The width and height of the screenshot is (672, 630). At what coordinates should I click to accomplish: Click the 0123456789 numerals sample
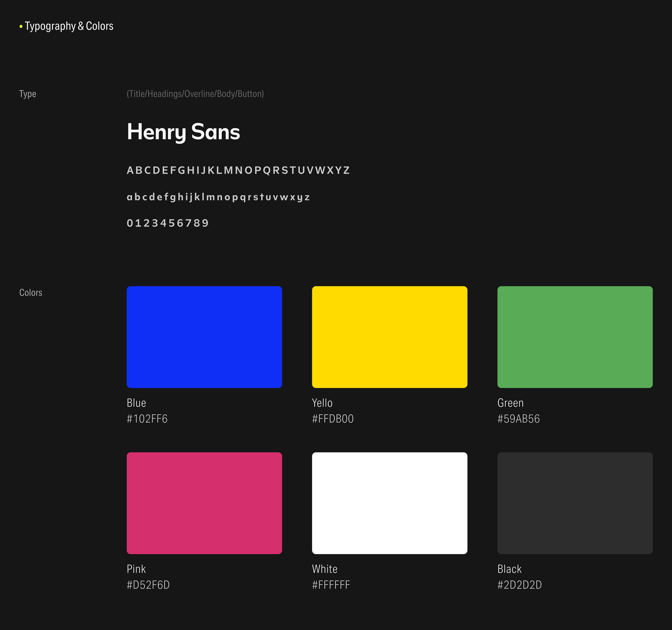[168, 223]
